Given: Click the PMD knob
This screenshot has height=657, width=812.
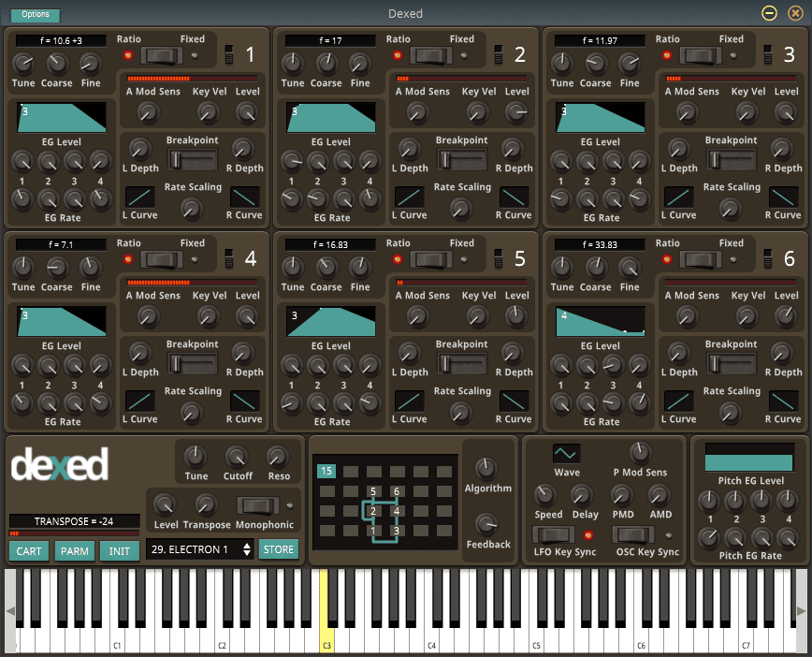Looking at the screenshot, I should [x=622, y=495].
